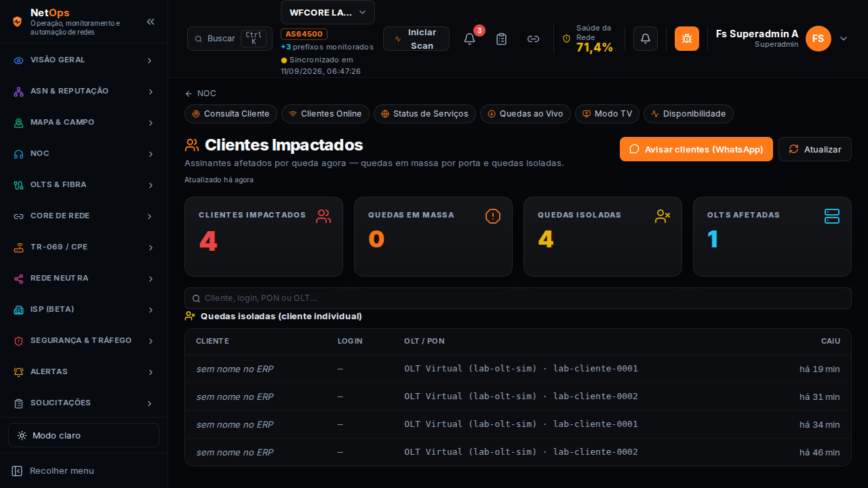Click the NetOps shield logo

coord(18,22)
